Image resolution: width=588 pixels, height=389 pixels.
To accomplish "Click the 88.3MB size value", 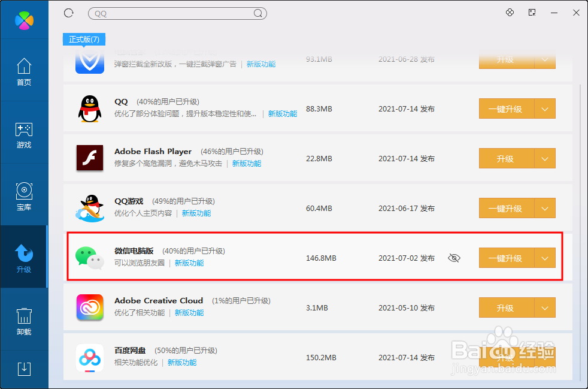I will 319,109.
